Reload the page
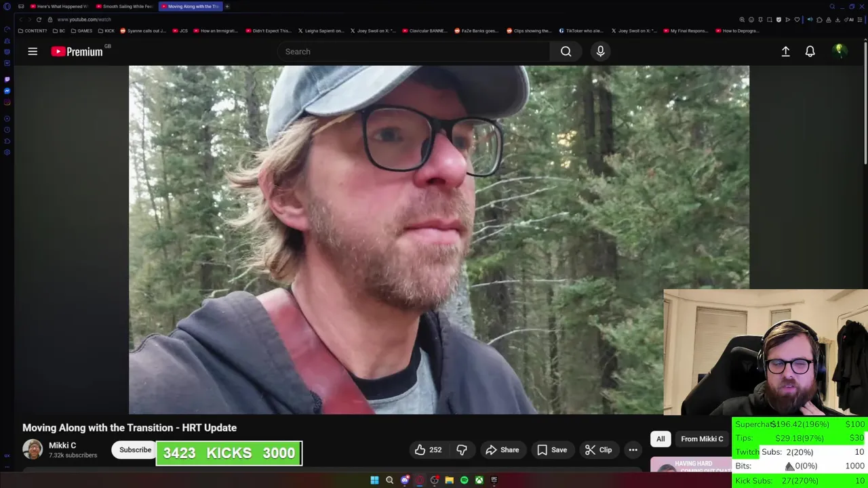868x488 pixels. click(x=39, y=20)
